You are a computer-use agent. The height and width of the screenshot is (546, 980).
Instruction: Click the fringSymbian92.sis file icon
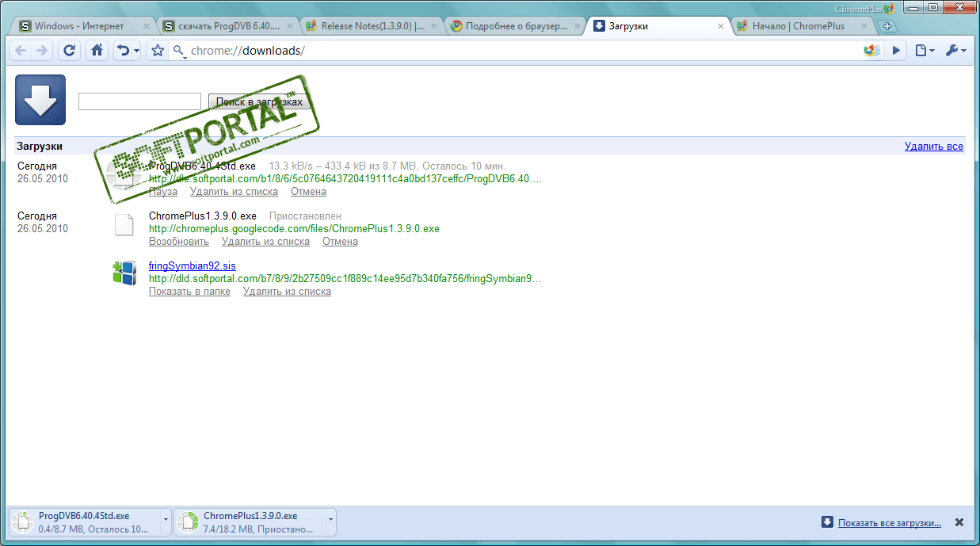pyautogui.click(x=124, y=273)
